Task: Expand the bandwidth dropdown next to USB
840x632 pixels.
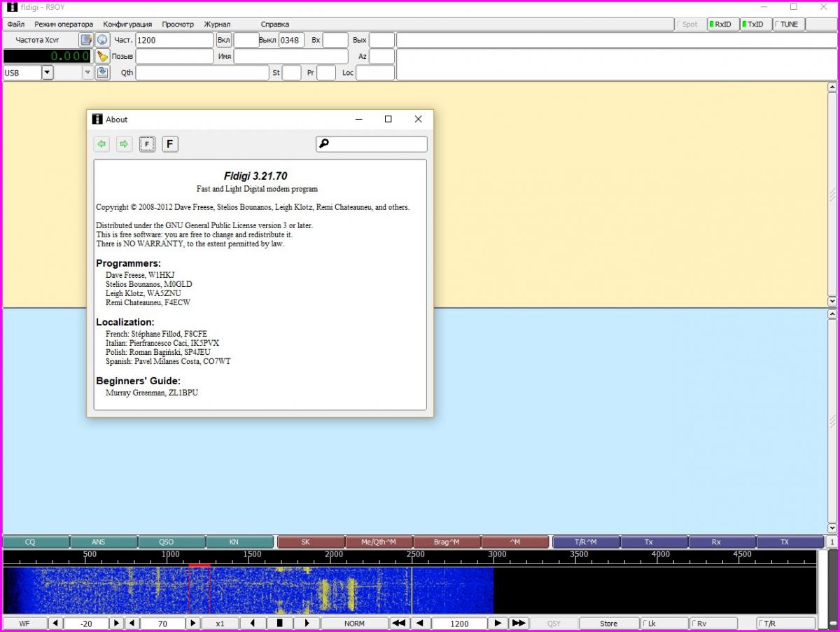Action: 87,72
